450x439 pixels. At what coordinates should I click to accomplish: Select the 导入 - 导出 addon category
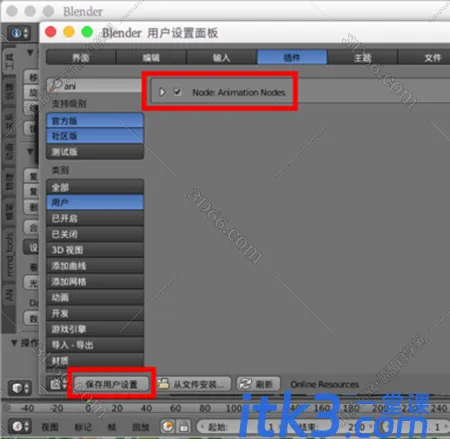point(95,345)
